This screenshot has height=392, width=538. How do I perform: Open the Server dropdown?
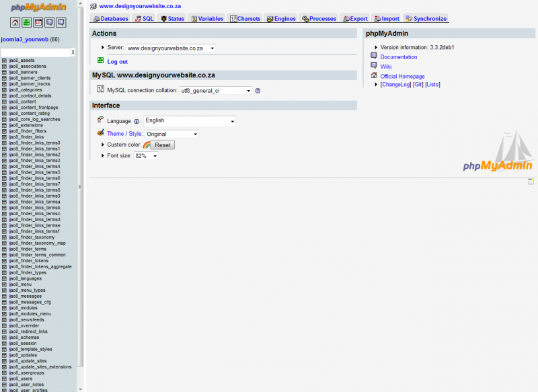point(171,48)
